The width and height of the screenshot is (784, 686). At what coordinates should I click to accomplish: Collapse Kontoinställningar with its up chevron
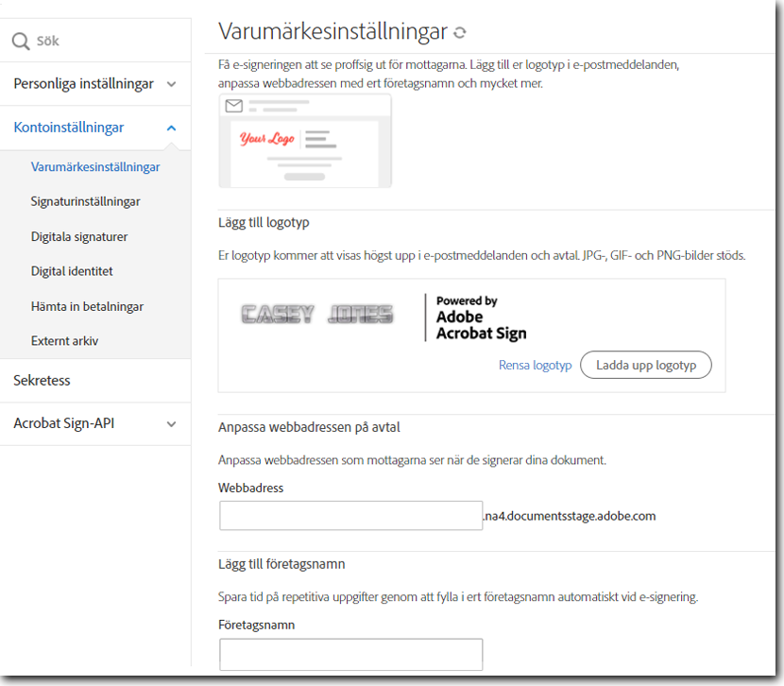tap(172, 128)
